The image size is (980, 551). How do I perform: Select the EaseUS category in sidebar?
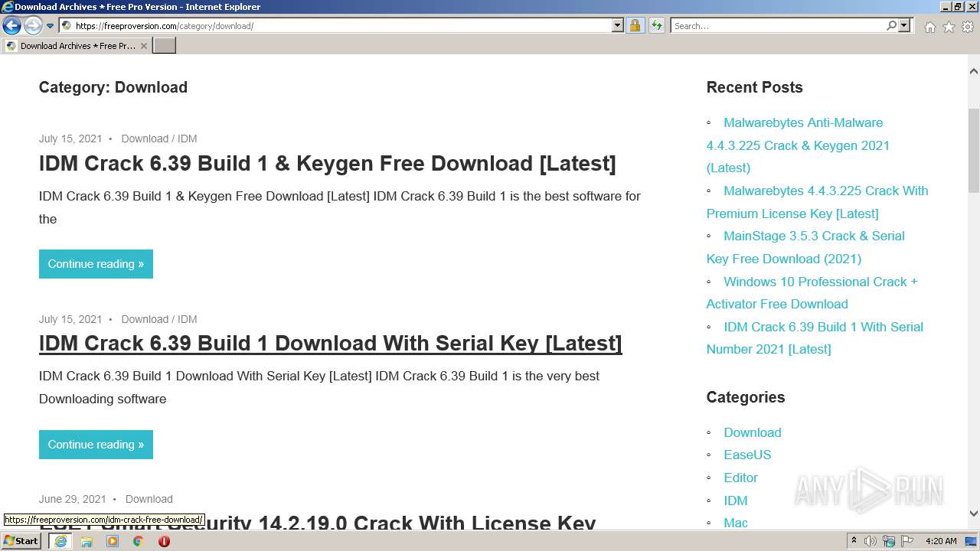[747, 455]
